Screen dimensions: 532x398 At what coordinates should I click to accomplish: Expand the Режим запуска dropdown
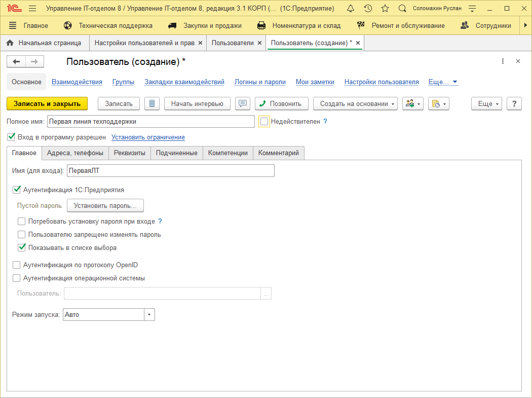coord(149,315)
